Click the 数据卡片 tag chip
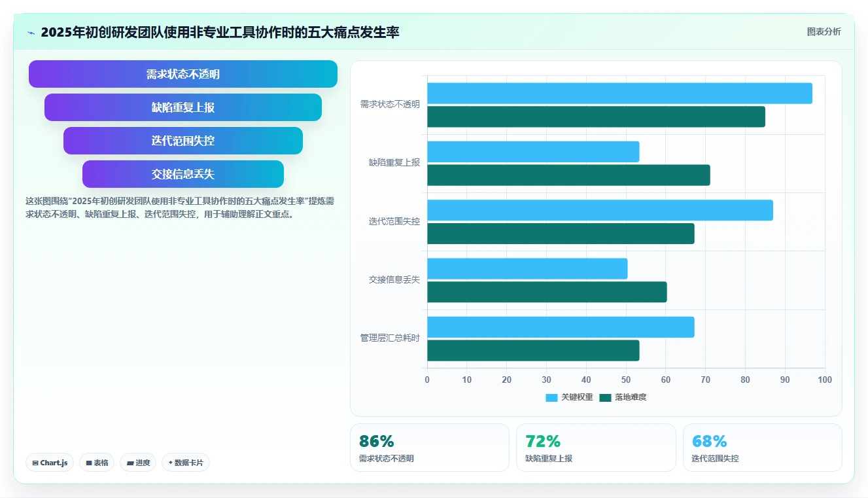868x498 pixels. (x=186, y=463)
